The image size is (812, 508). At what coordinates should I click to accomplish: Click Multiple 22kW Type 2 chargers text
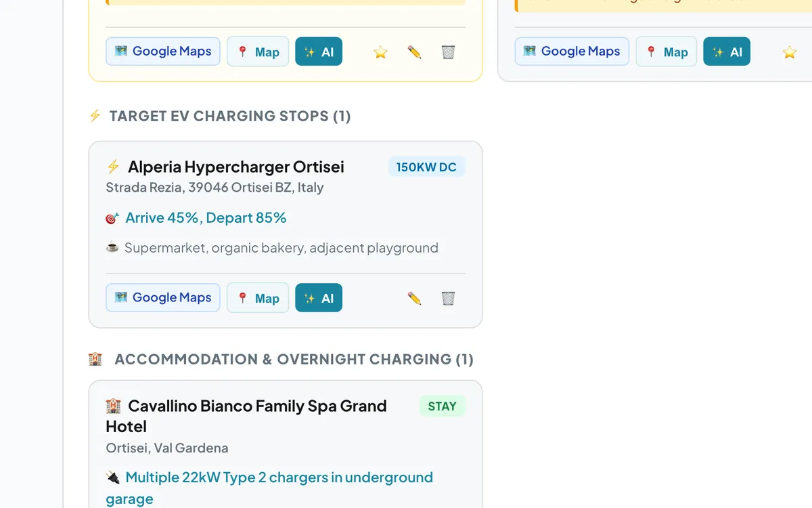(269, 488)
